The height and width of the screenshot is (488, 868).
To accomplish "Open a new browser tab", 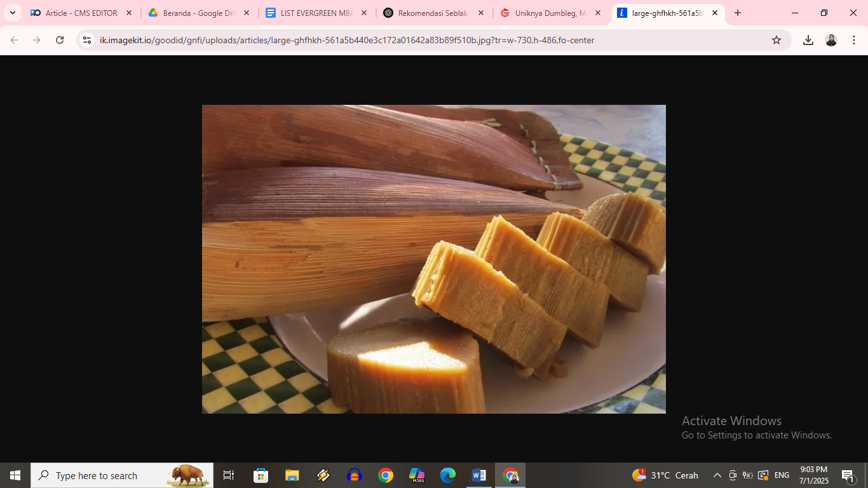I will (737, 13).
